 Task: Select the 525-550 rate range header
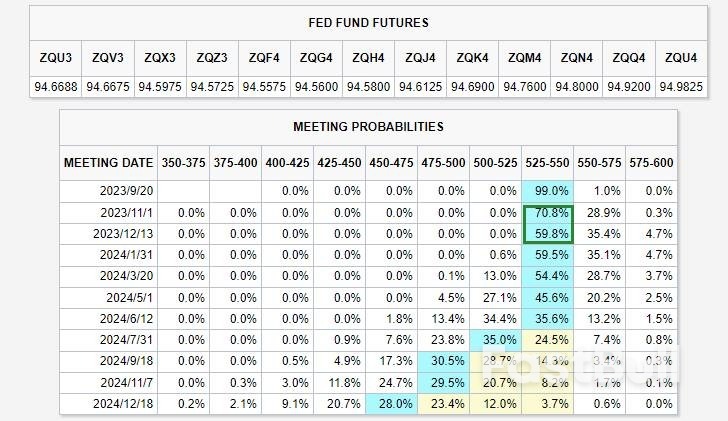coord(547,162)
